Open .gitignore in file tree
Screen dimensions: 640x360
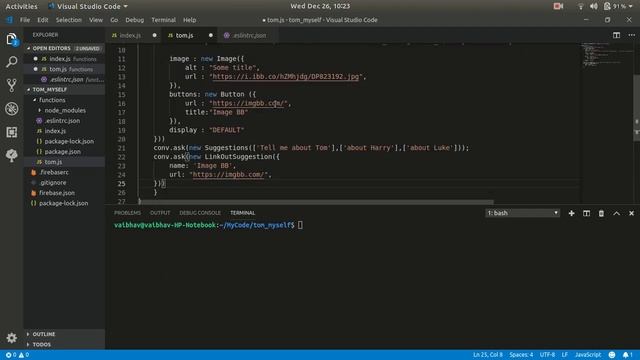(53, 182)
